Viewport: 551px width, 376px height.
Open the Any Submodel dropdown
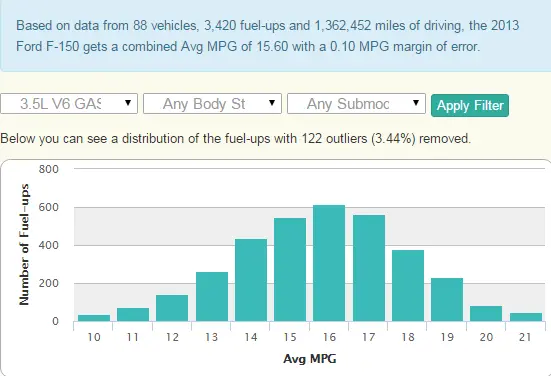356,104
